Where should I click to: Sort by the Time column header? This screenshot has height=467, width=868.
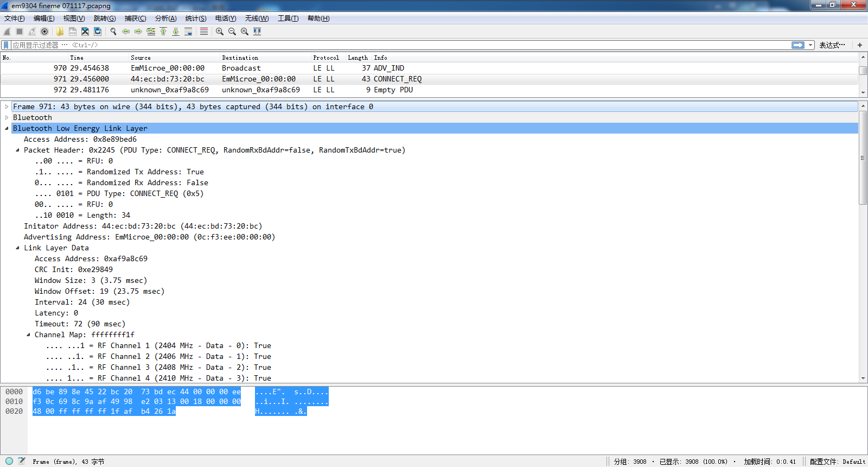(98, 58)
